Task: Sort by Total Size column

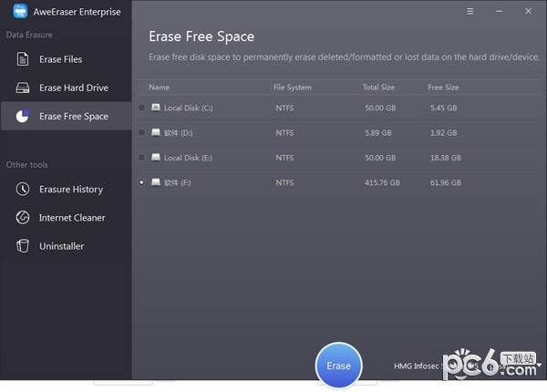Action: 377,88
